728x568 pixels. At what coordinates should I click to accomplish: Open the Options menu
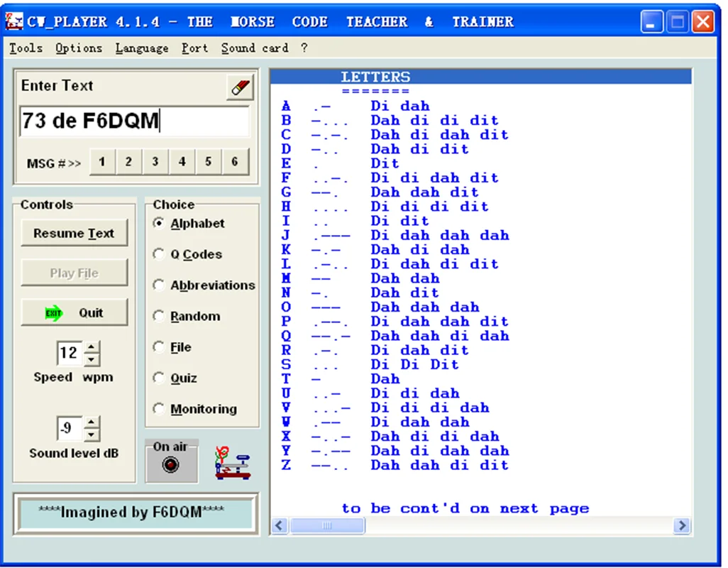pyautogui.click(x=79, y=48)
